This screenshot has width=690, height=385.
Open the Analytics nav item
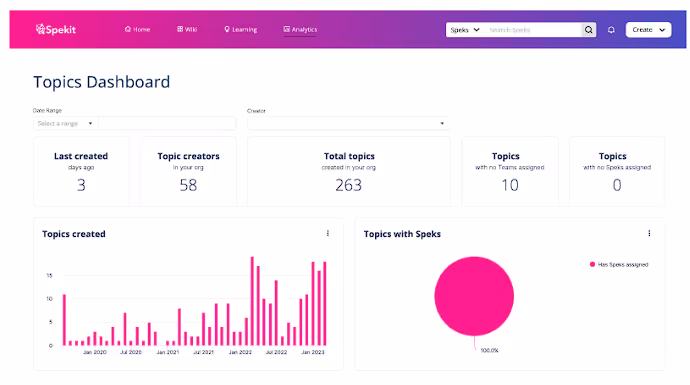tap(300, 29)
